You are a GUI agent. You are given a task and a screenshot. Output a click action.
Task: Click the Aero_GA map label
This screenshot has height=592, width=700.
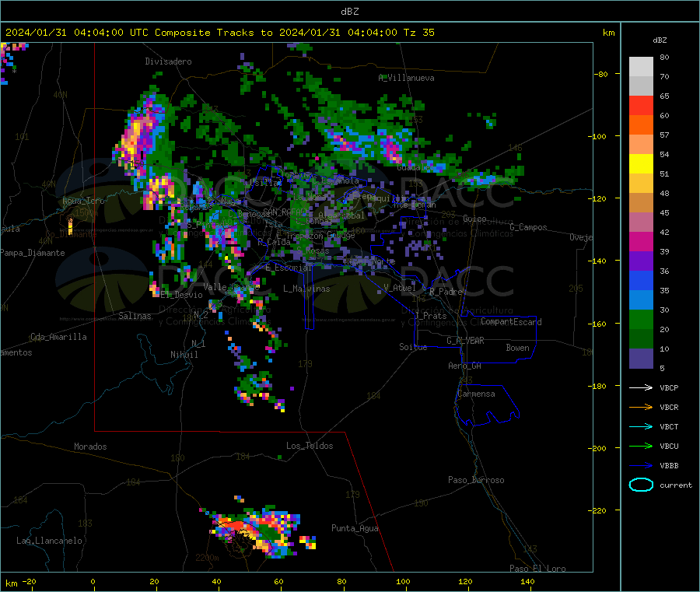point(465,366)
